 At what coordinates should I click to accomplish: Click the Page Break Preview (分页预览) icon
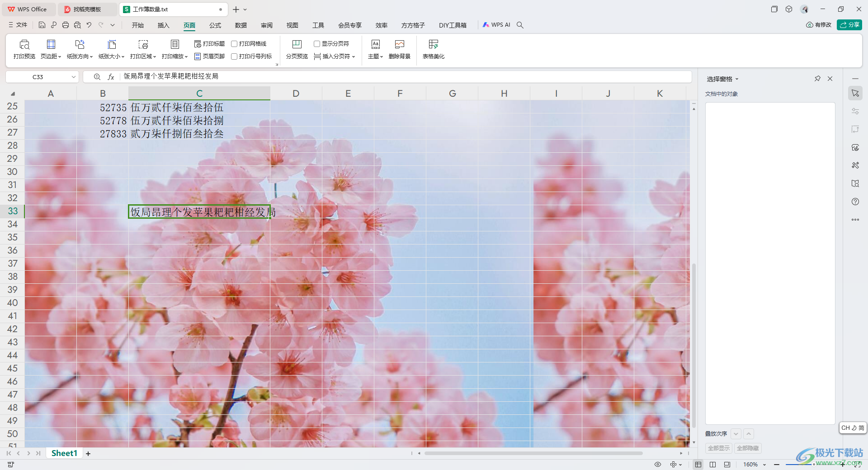[297, 44]
